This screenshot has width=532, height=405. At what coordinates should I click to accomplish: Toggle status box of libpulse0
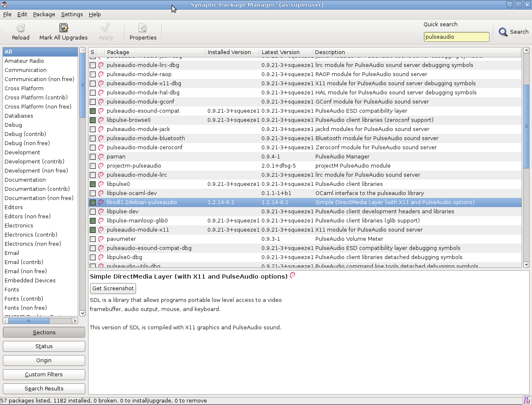pyautogui.click(x=93, y=184)
